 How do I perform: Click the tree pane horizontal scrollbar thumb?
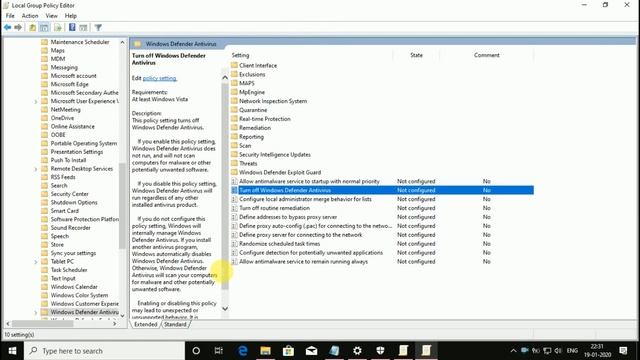(x=42, y=323)
